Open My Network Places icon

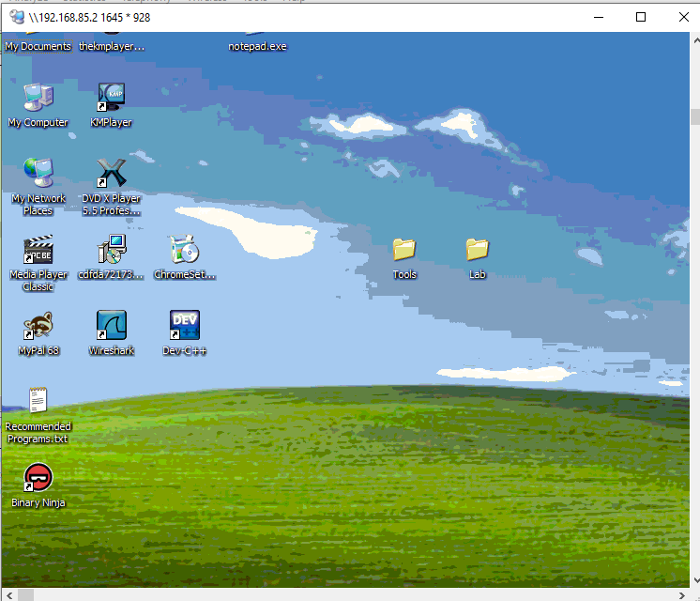tap(38, 174)
